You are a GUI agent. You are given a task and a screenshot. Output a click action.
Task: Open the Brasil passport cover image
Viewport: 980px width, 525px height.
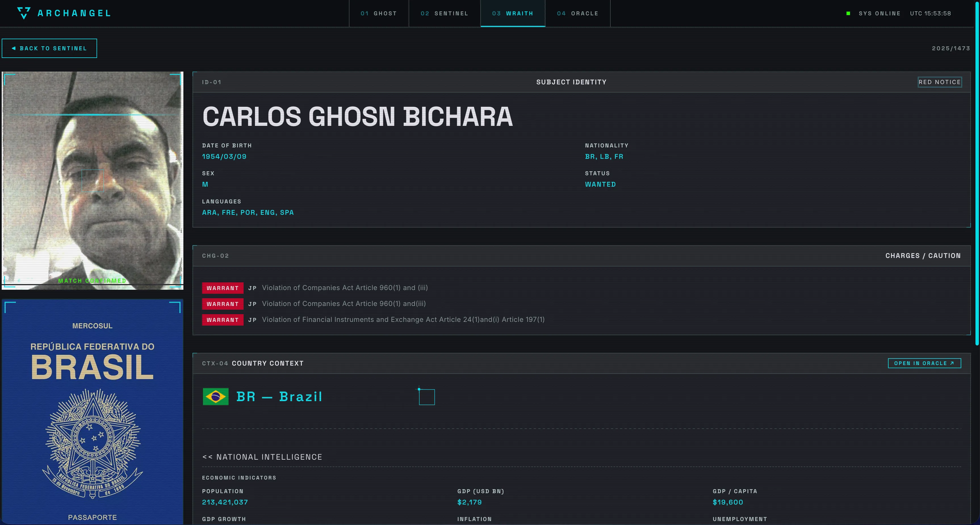(93, 412)
